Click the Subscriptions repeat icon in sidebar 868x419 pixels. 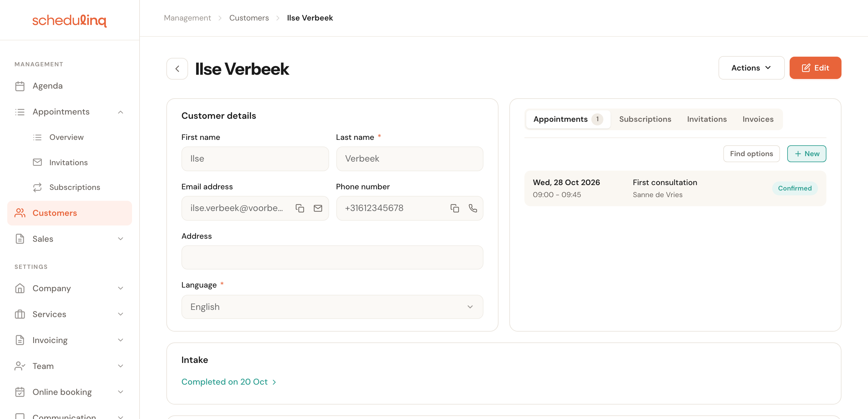coord(37,187)
